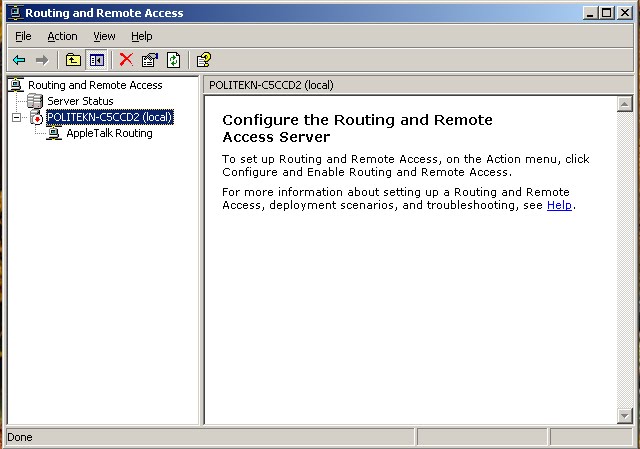
Task: Click the green Refresh toolbar icon
Action: tap(173, 60)
